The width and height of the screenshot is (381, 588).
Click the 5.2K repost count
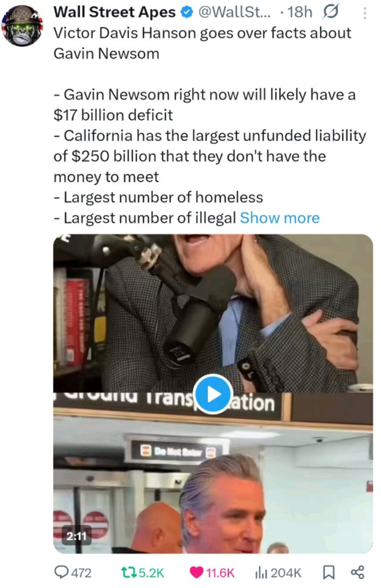click(x=151, y=573)
